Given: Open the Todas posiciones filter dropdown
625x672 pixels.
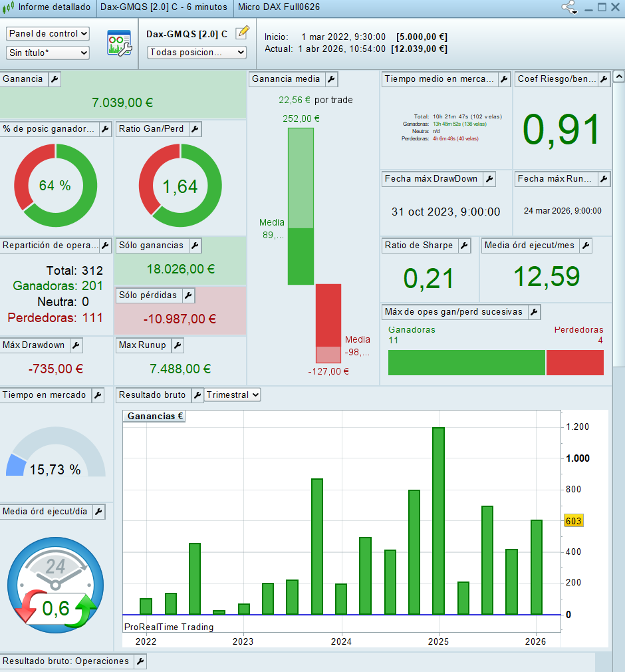Looking at the screenshot, I should coord(196,52).
